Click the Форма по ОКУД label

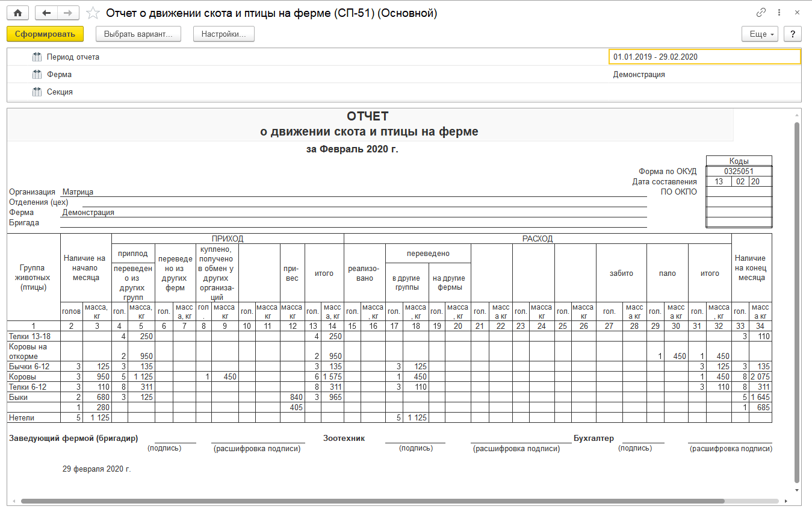pyautogui.click(x=668, y=171)
